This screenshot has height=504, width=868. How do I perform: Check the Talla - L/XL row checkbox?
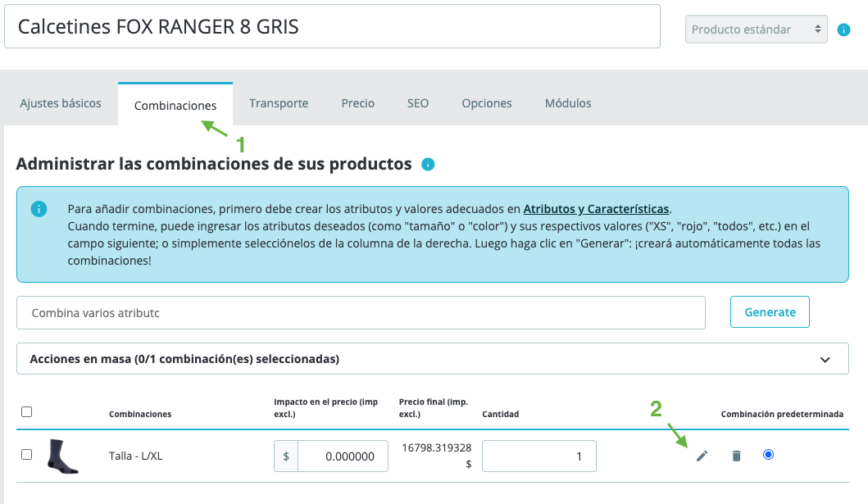click(26, 455)
